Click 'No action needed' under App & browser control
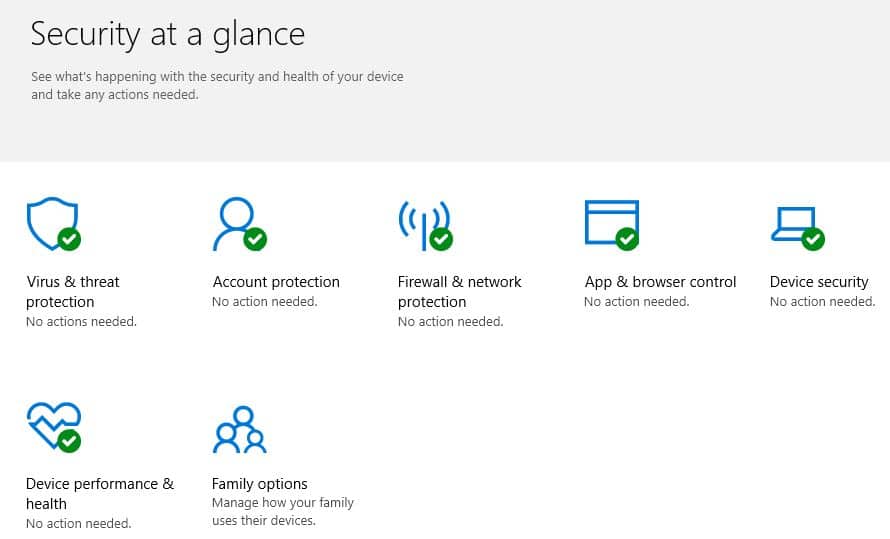Image resolution: width=890 pixels, height=539 pixels. point(636,302)
